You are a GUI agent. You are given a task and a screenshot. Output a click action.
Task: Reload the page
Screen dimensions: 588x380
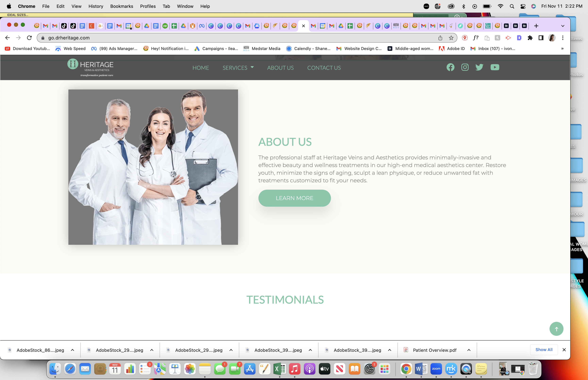[x=29, y=38]
